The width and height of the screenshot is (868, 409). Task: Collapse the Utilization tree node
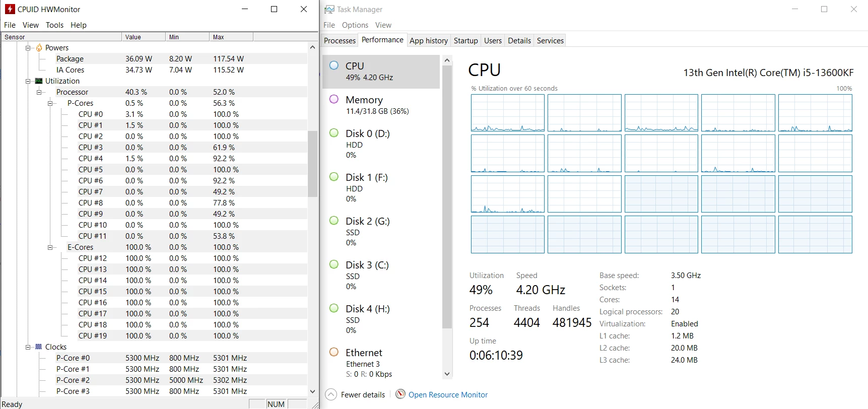coord(28,81)
